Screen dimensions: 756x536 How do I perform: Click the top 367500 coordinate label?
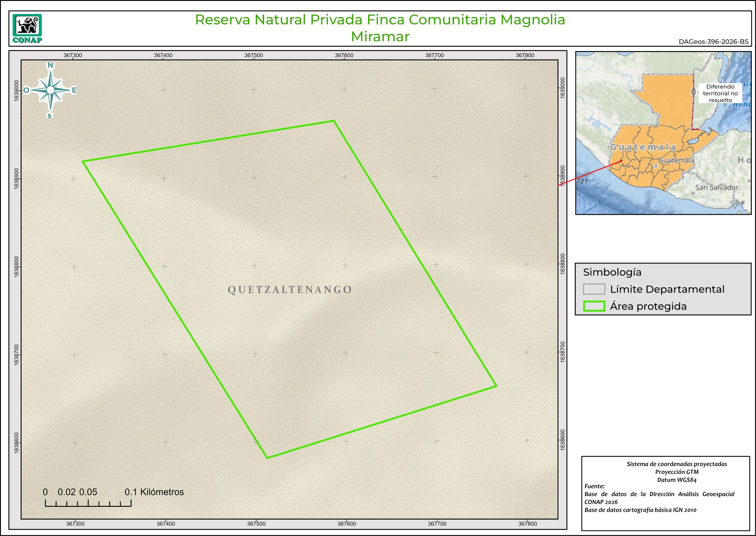pos(253,56)
